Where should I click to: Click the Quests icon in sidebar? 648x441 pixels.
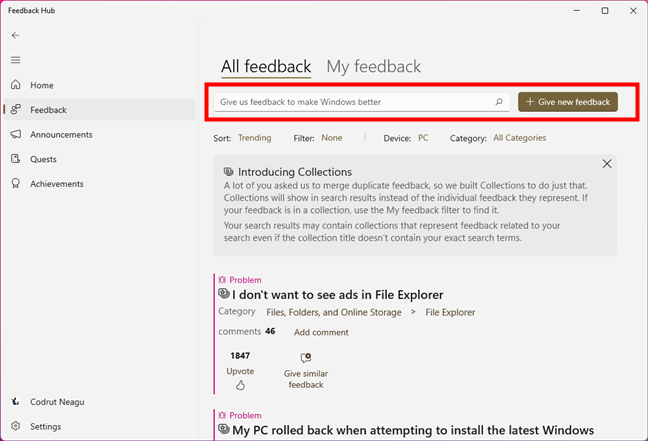15,159
